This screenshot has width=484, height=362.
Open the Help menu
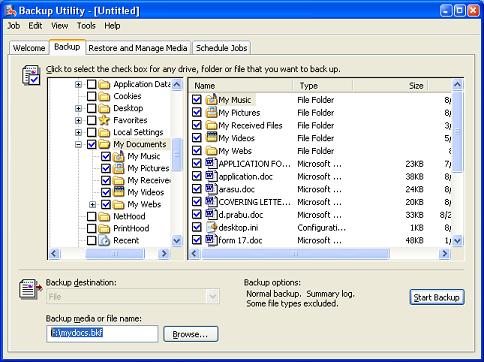(112, 26)
